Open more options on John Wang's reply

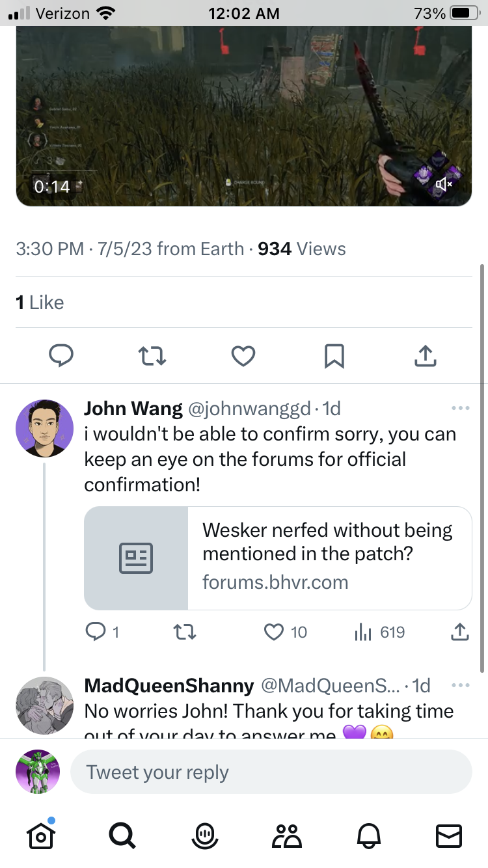click(460, 408)
